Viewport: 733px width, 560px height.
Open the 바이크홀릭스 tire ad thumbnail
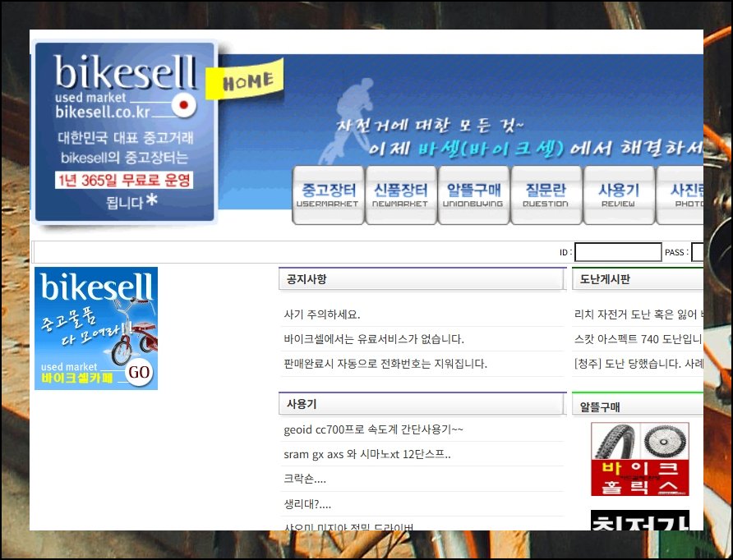tap(640, 459)
